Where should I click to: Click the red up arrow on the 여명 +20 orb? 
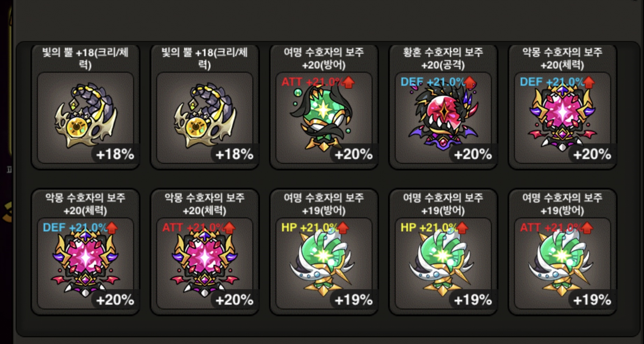click(348, 83)
